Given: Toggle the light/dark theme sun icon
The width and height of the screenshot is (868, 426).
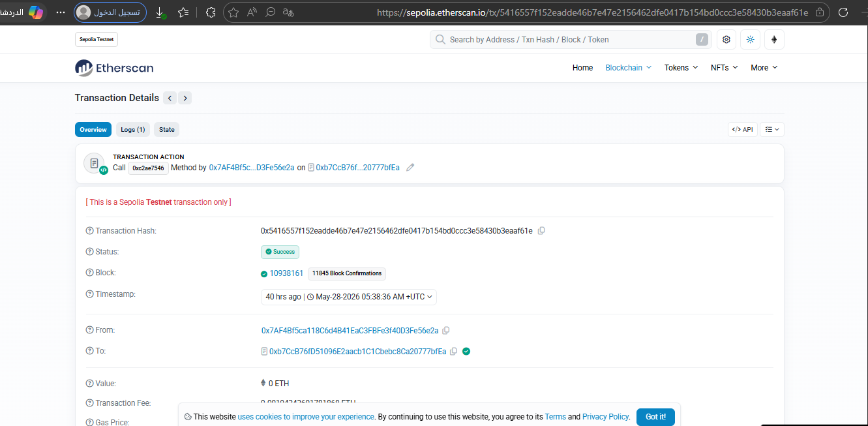Looking at the screenshot, I should (x=750, y=40).
